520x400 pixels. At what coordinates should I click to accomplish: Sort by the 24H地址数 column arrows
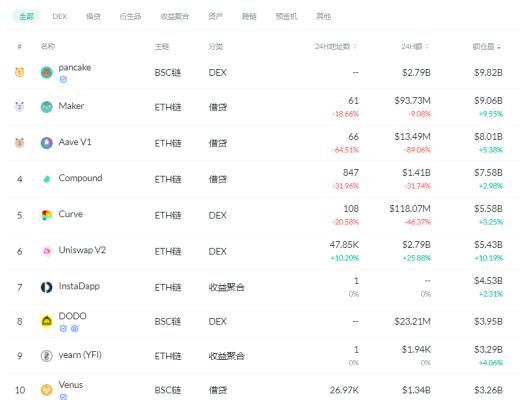tap(355, 46)
